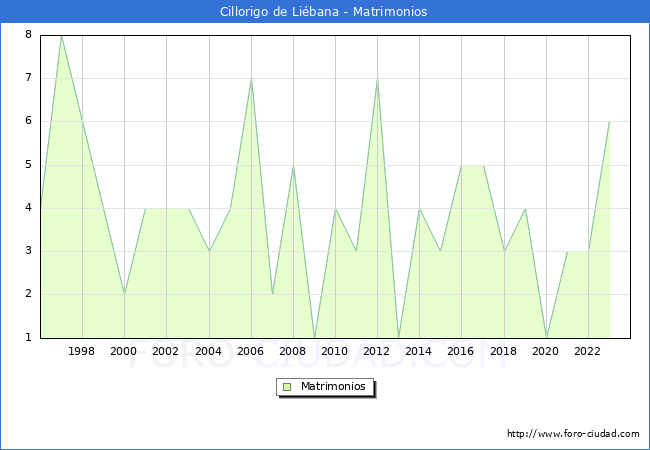This screenshot has height=450, width=650.
Task: Click the y-axis label 7
Action: (28, 77)
